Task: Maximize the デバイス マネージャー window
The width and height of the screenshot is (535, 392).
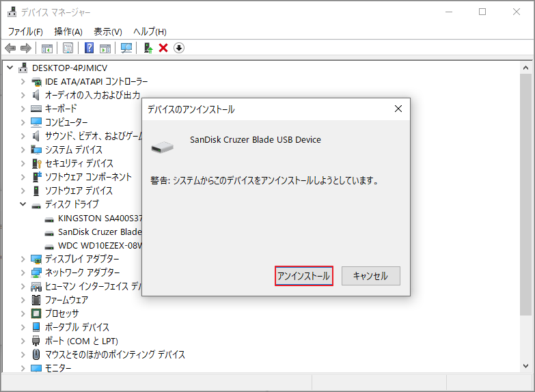Action: point(482,12)
